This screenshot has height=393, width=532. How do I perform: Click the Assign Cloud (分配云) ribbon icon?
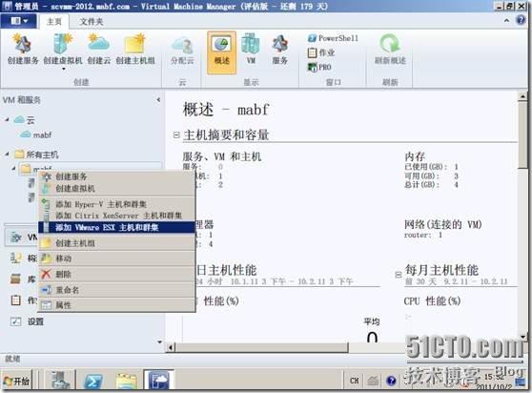coord(182,51)
